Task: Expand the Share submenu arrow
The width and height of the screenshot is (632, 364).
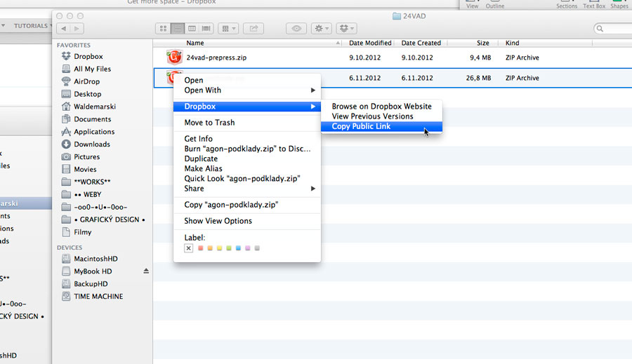Action: coord(312,189)
